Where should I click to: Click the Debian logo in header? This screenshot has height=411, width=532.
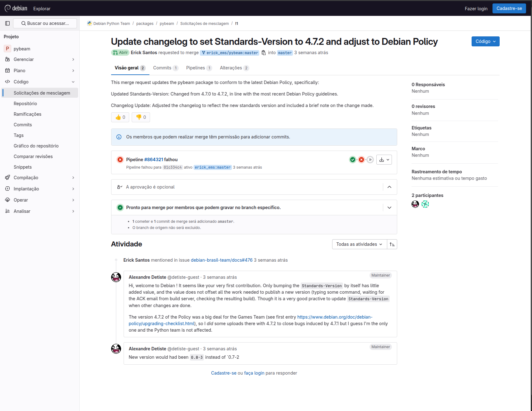click(x=16, y=8)
